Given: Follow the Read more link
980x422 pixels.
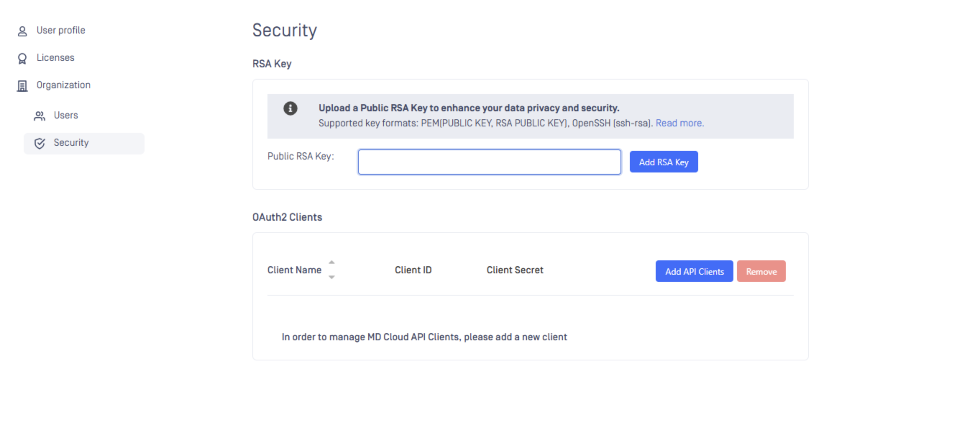Looking at the screenshot, I should (x=679, y=124).
